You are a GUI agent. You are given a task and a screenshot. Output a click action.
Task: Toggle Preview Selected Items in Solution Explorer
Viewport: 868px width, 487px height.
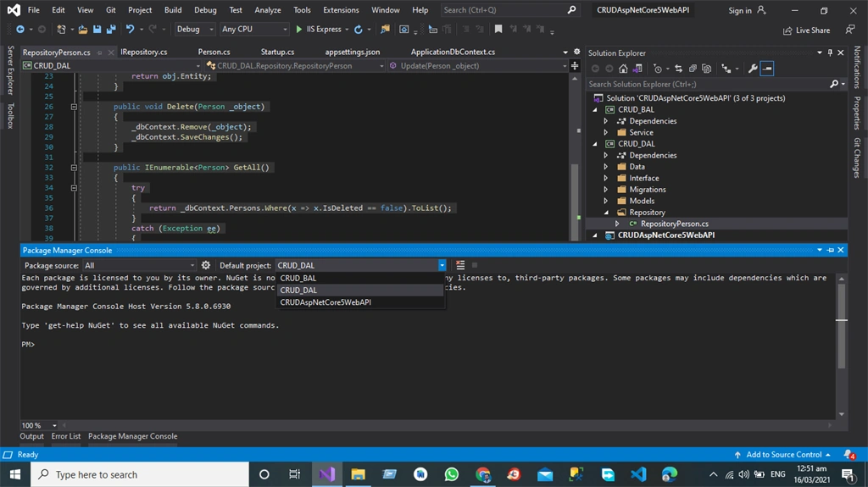coord(766,69)
